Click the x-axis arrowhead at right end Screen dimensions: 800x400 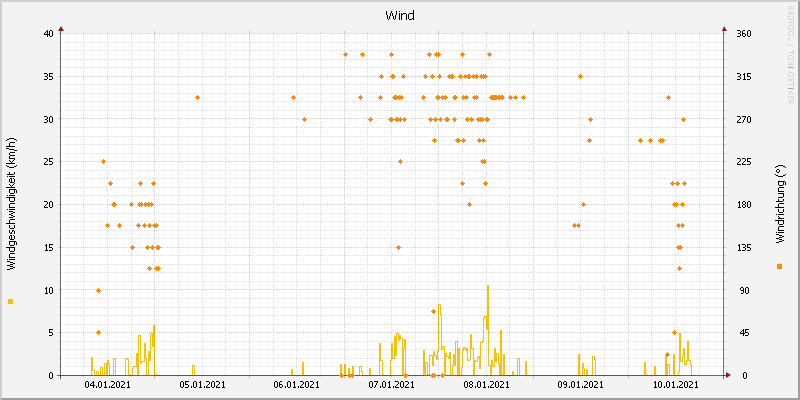tap(729, 375)
